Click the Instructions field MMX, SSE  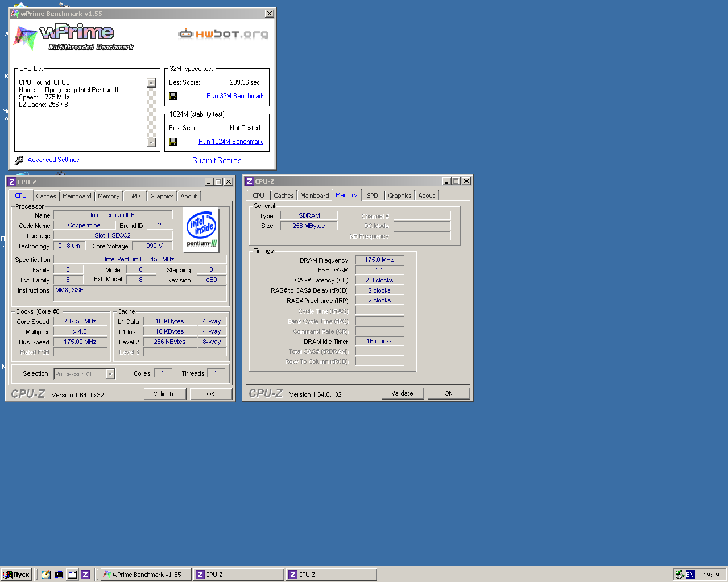[x=140, y=293]
